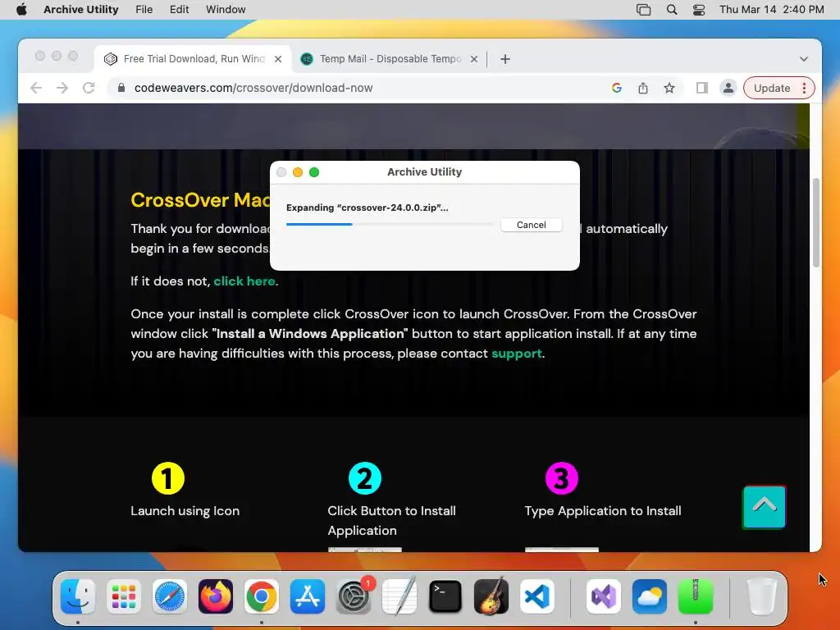
Task: Click 'Click Button to Install Application' text
Action: 391,521
